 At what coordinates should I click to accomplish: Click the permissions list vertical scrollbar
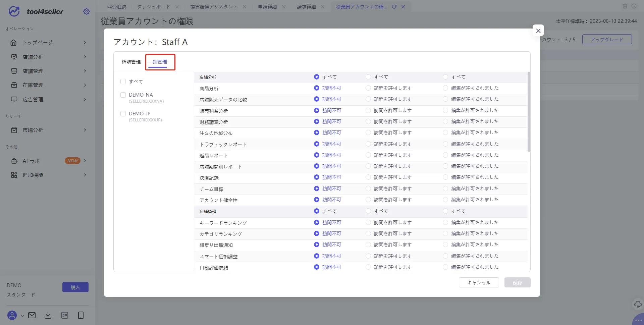(x=529, y=112)
